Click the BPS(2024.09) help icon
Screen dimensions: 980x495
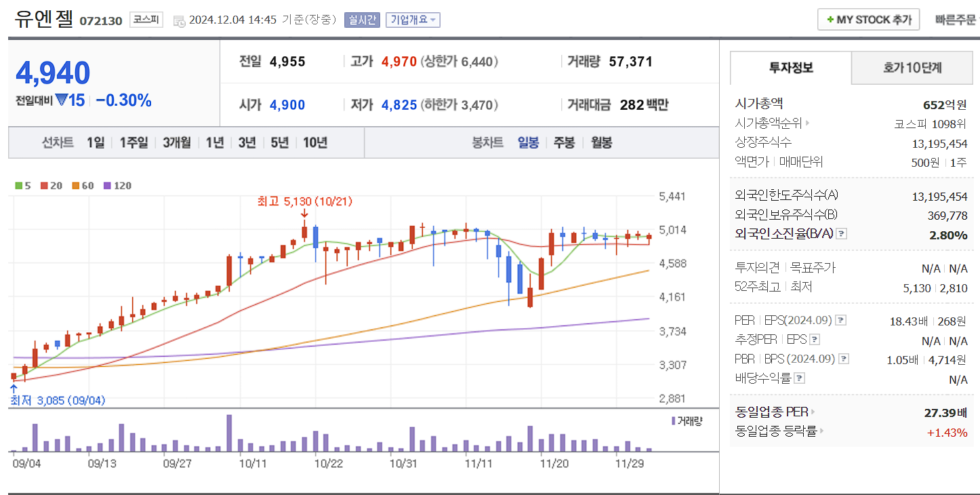(x=842, y=359)
